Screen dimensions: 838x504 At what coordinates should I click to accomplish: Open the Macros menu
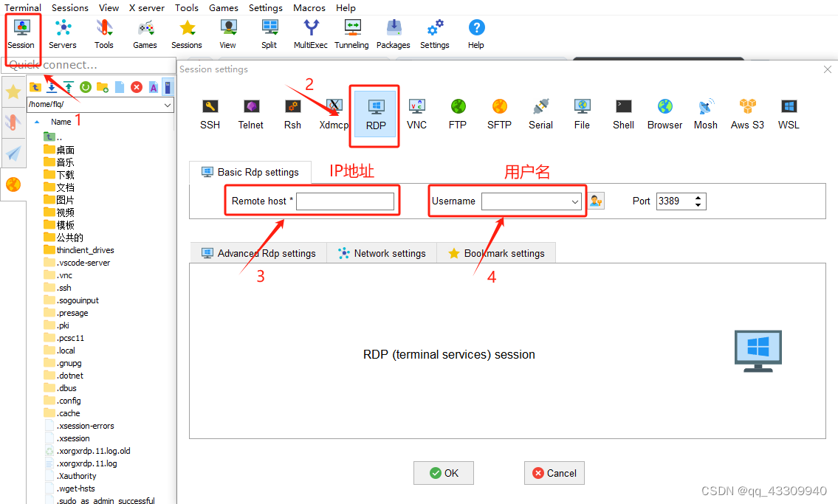point(309,7)
